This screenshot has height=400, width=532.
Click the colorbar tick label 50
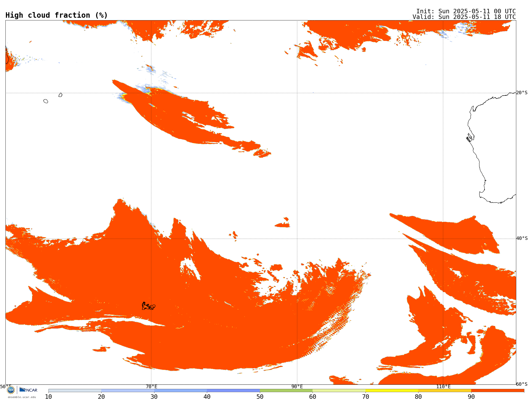click(260, 397)
